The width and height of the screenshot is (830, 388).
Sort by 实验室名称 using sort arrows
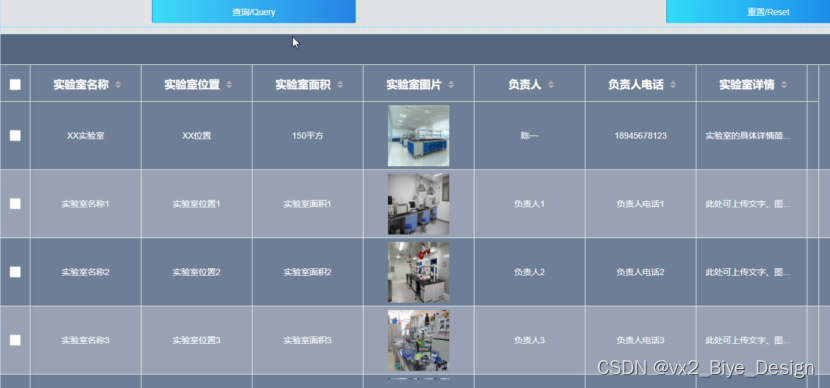coord(118,85)
